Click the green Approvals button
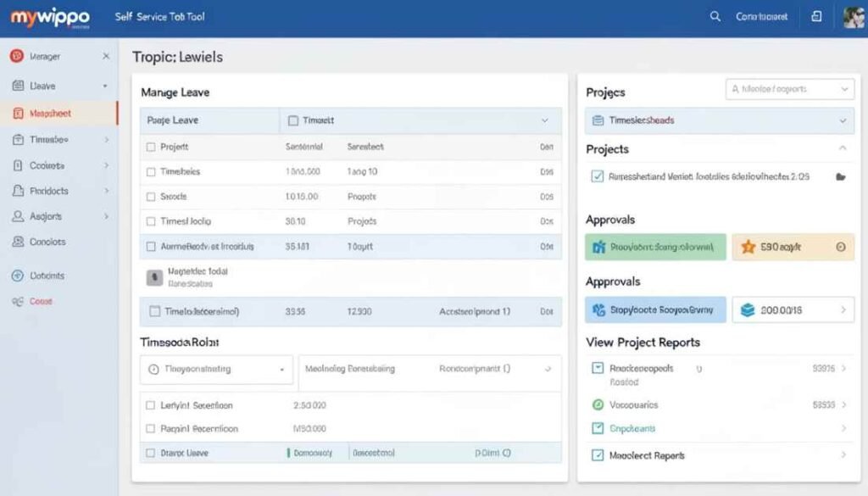 click(x=655, y=248)
